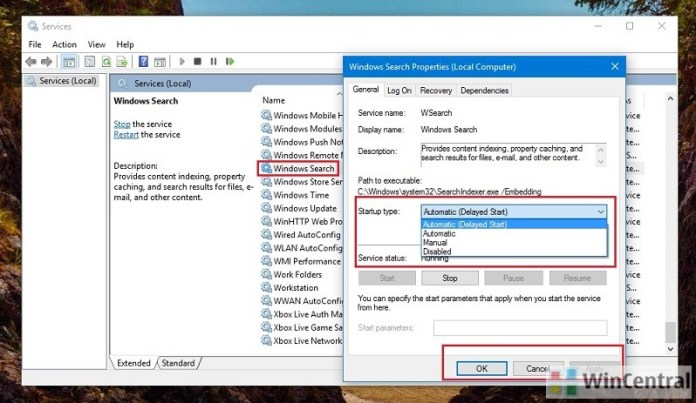Click the Restart the service link
The height and width of the screenshot is (403, 696).
pos(126,134)
